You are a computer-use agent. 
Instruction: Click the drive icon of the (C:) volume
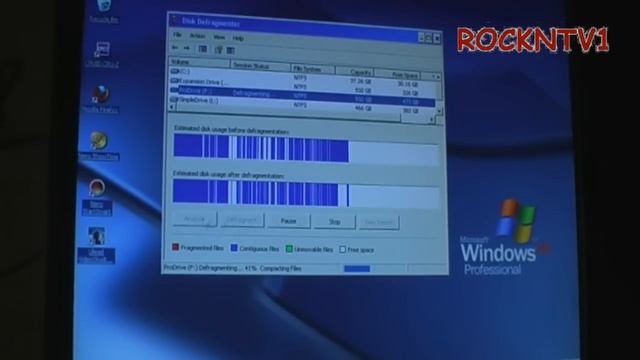point(174,71)
